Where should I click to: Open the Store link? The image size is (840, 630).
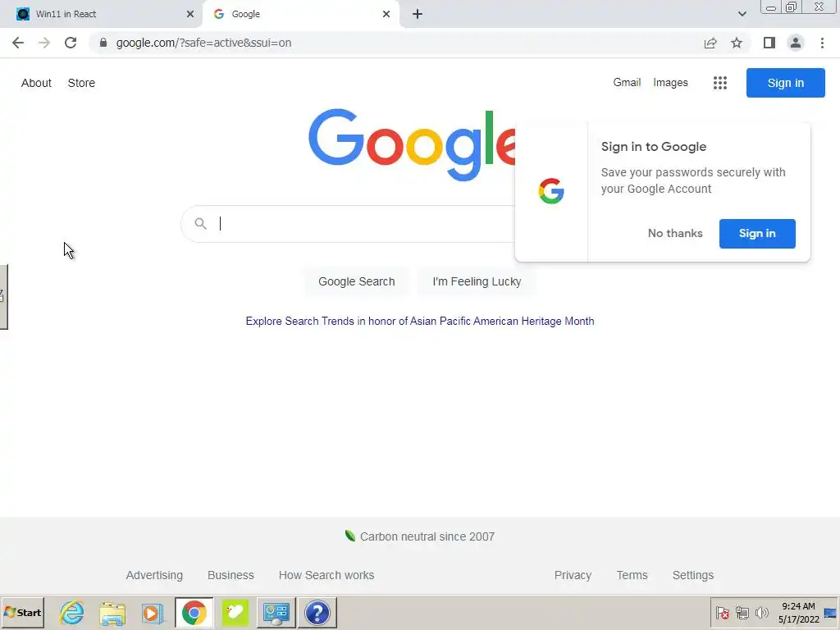click(81, 83)
